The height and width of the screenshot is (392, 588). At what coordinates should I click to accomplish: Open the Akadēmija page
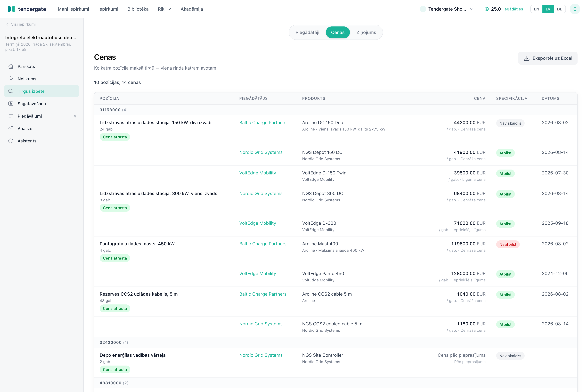[x=192, y=9]
